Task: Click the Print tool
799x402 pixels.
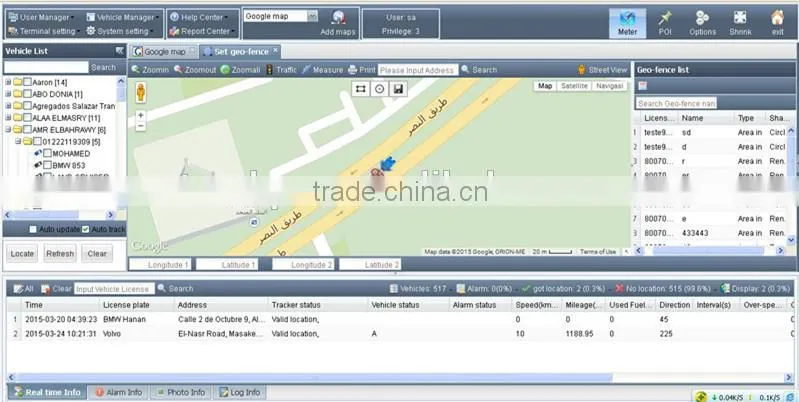Action: pos(362,70)
